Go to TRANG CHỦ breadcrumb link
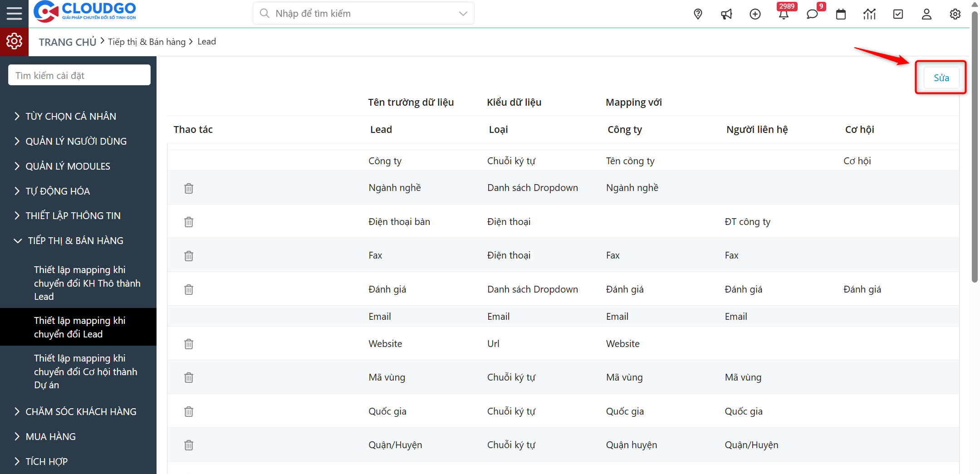Viewport: 980px width, 474px height. [x=68, y=42]
